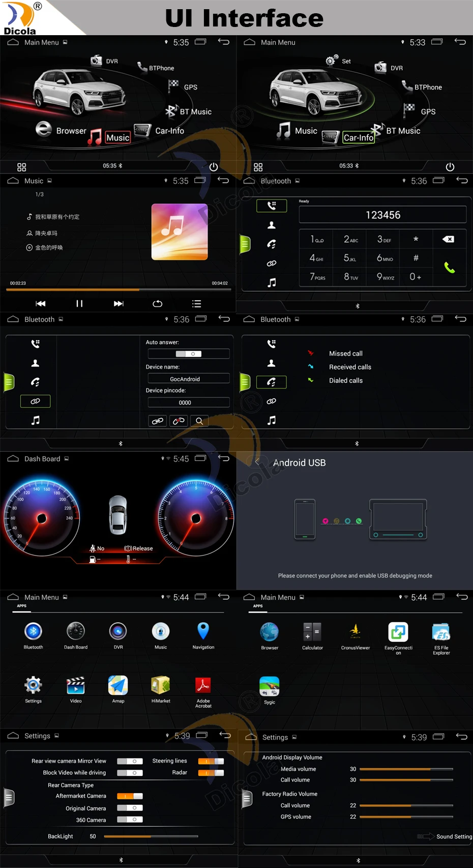Viewport: 473px width, 868px height.
Task: Launch Amap app in apps grid
Action: [118, 689]
